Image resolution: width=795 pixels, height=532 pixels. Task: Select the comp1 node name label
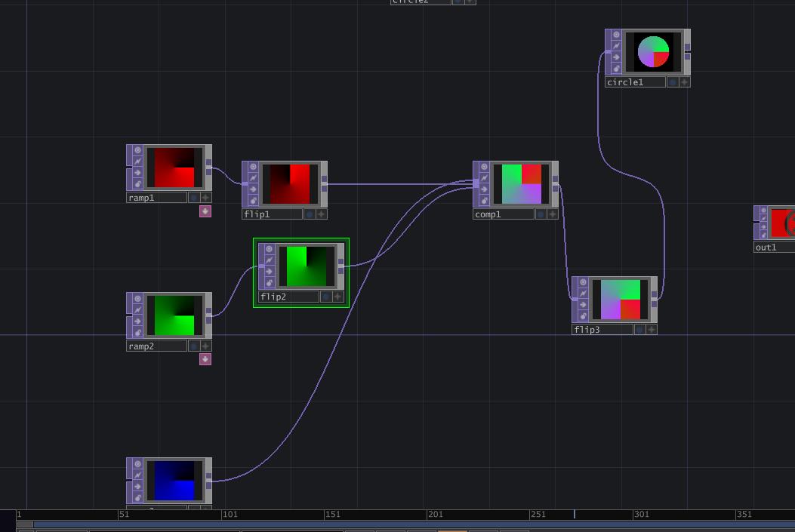tap(504, 214)
